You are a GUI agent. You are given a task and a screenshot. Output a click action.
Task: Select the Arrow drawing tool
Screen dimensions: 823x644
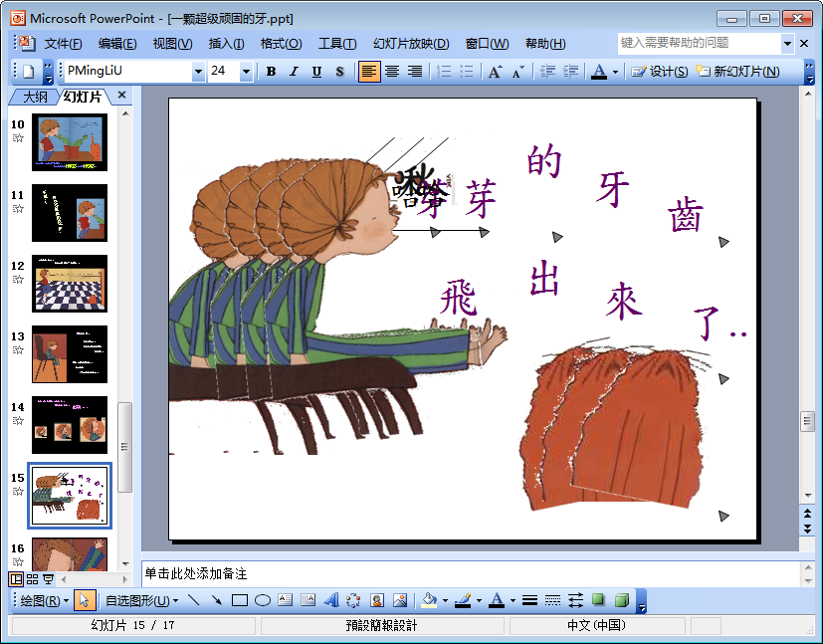point(216,600)
